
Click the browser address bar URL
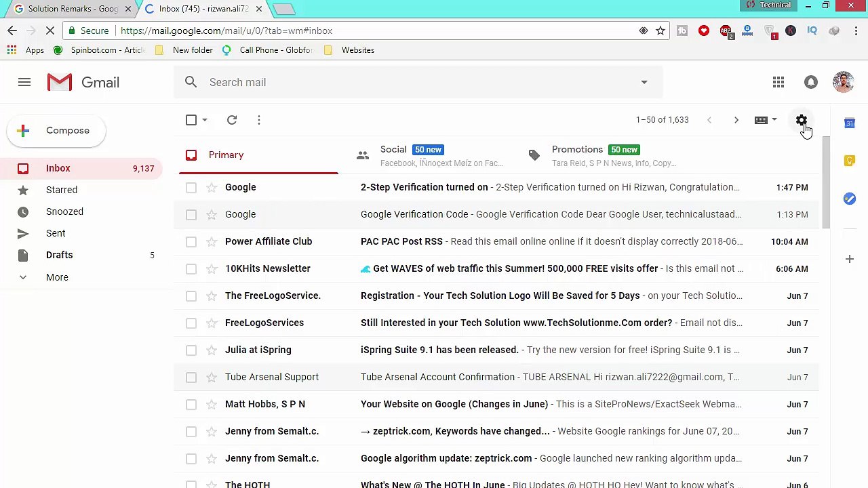coord(226,30)
